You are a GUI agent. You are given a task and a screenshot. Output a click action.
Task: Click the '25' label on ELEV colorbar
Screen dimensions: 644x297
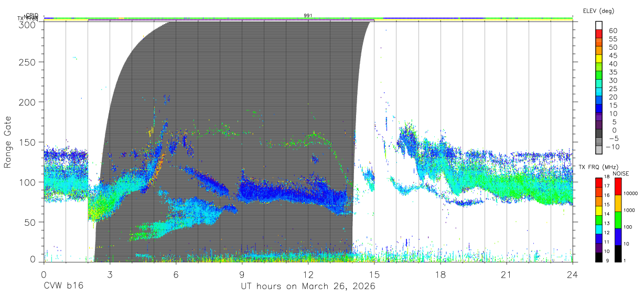click(x=613, y=89)
